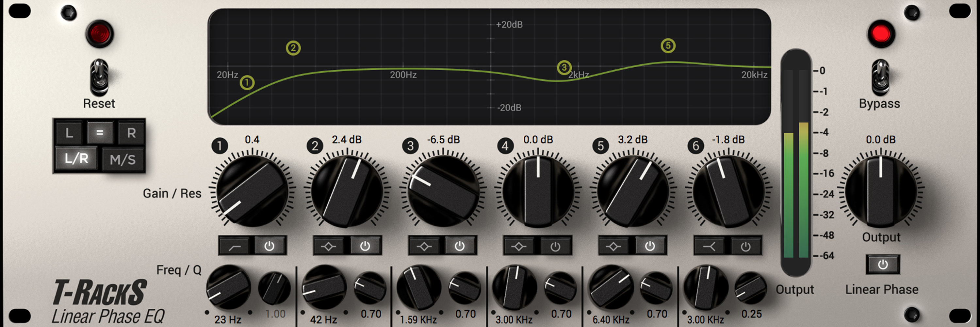This screenshot has width=980, height=327.
Task: Disable band 1 with its power button
Action: coord(269,246)
